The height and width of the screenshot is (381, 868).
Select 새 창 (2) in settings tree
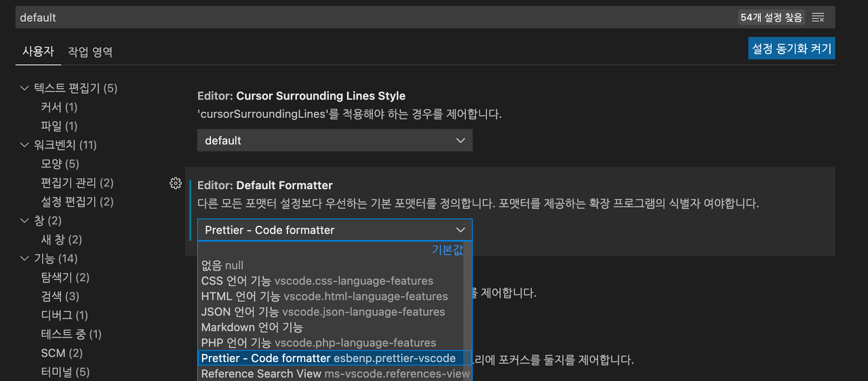(61, 240)
